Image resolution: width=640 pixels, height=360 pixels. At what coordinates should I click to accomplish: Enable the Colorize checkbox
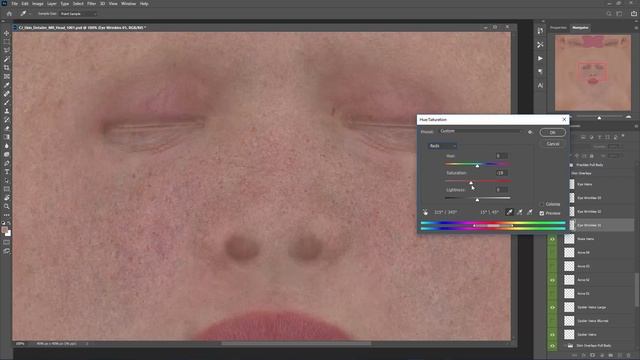pyautogui.click(x=542, y=204)
